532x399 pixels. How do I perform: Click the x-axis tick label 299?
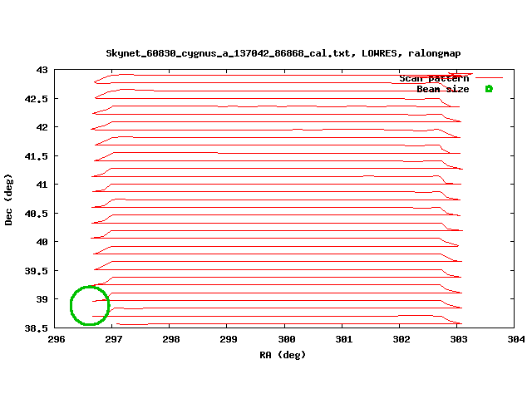[x=229, y=339]
